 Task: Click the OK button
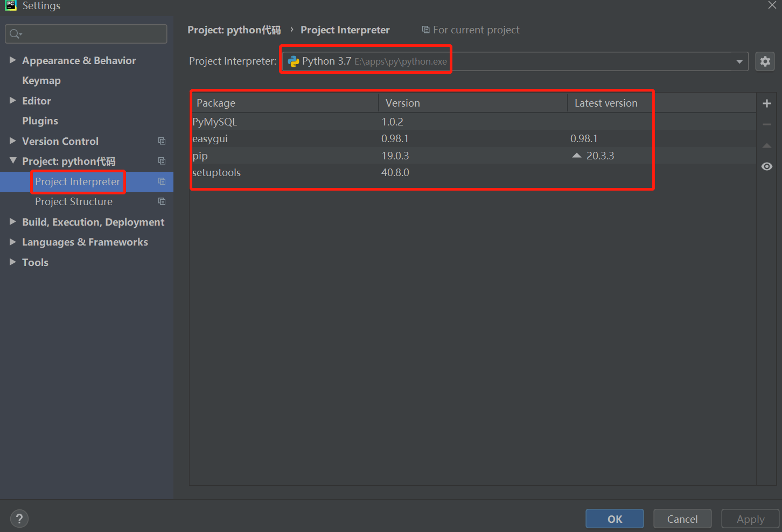tap(615, 519)
